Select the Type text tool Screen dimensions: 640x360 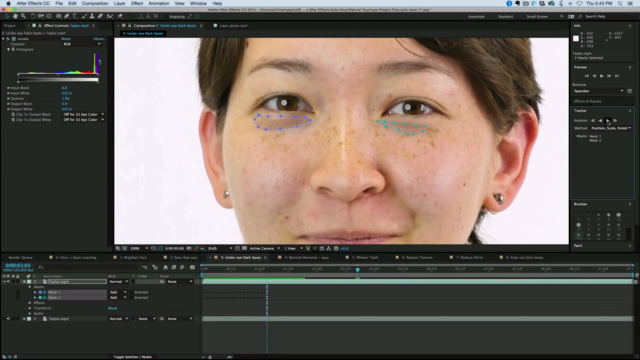[74, 16]
